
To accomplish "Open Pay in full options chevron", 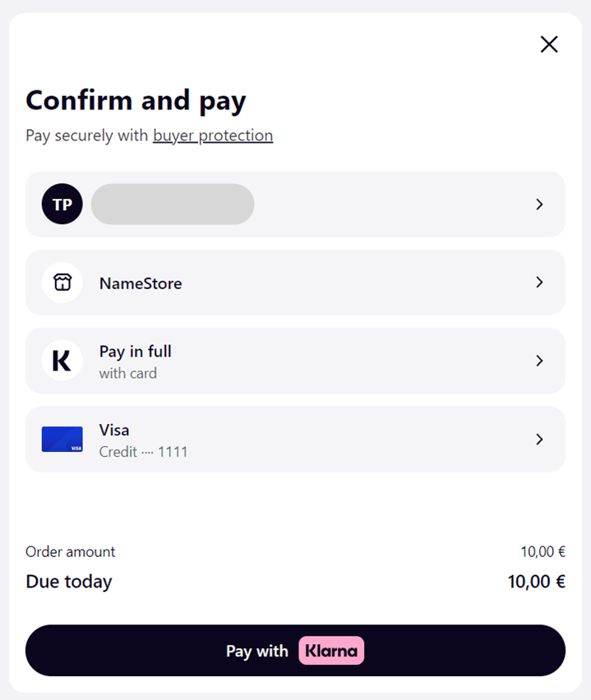I will click(x=539, y=361).
